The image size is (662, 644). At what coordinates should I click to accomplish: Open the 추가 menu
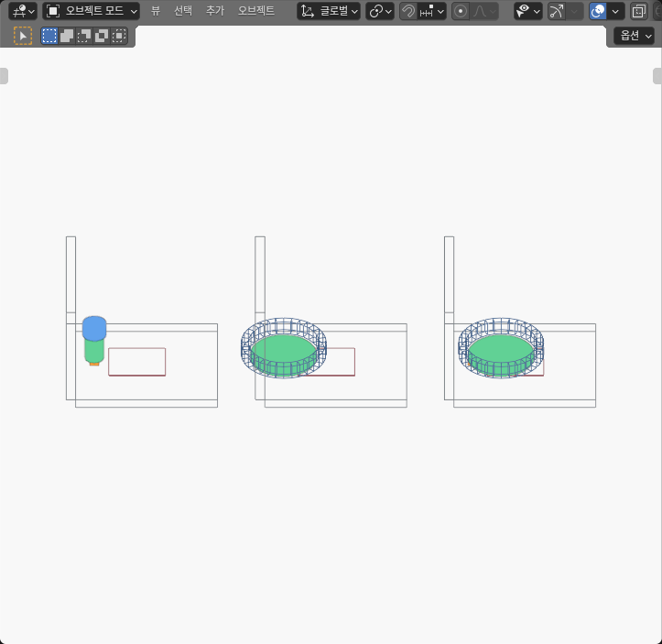pos(215,11)
